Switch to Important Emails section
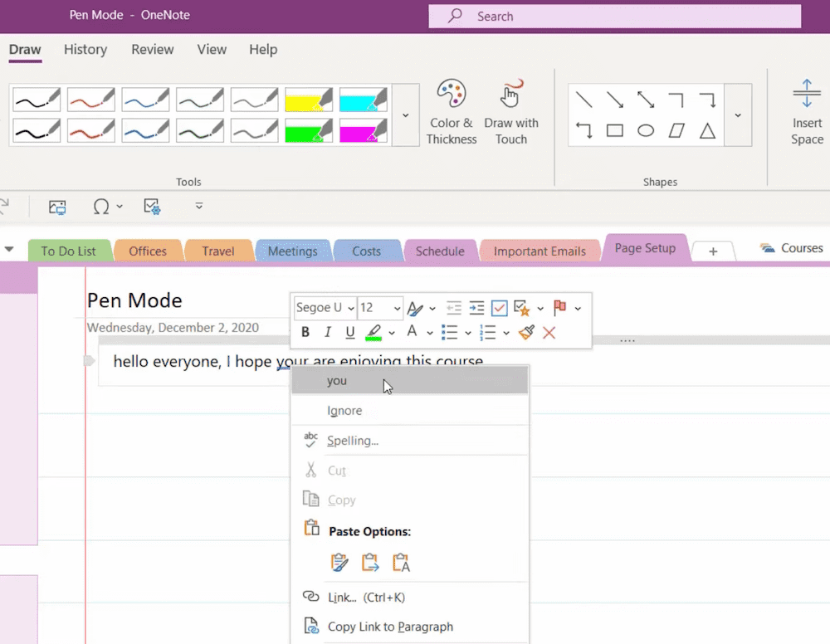 click(539, 251)
